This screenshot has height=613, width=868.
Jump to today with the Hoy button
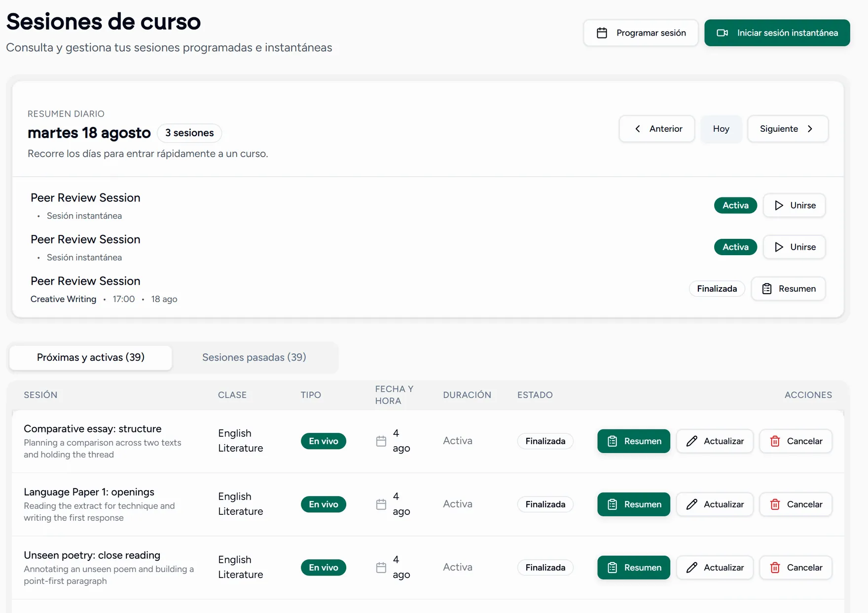(x=721, y=129)
